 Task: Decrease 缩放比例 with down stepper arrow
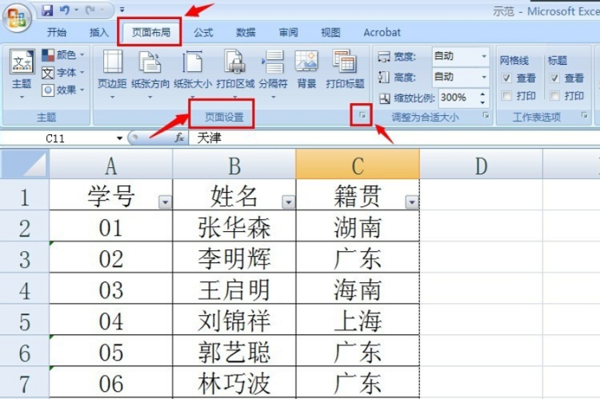click(x=483, y=102)
